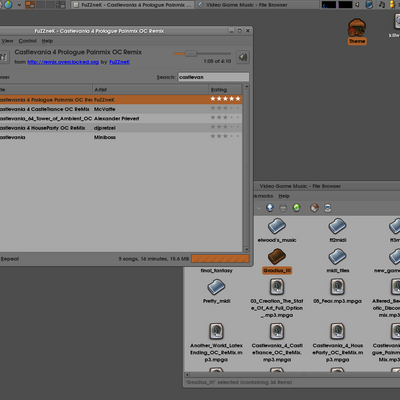Set rating for djpretzel track

pos(225,127)
